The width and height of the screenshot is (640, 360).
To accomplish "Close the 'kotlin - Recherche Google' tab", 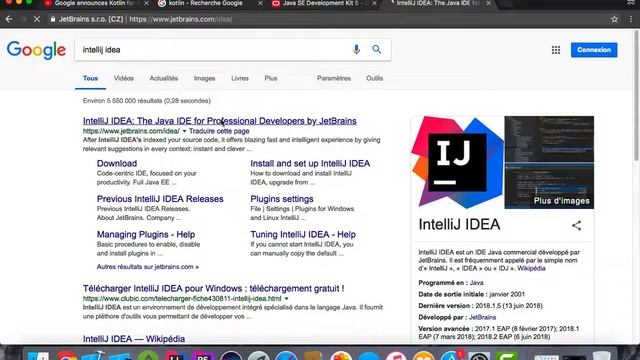I will point(260,3).
